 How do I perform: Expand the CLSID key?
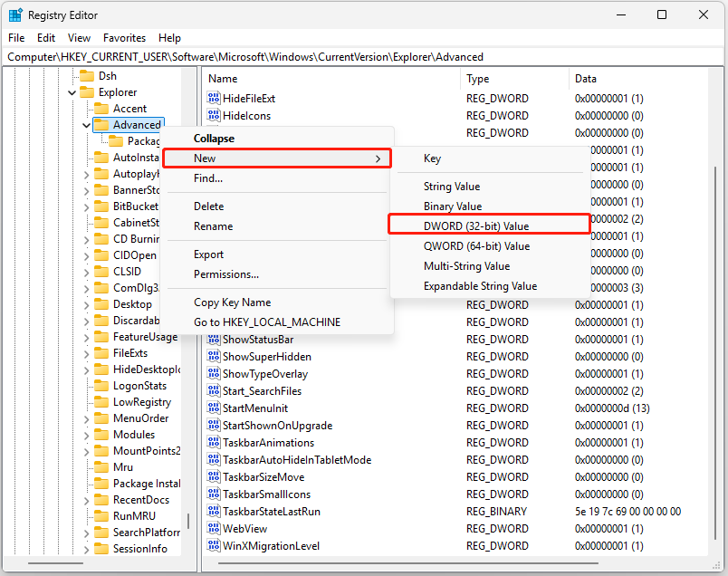coord(86,273)
